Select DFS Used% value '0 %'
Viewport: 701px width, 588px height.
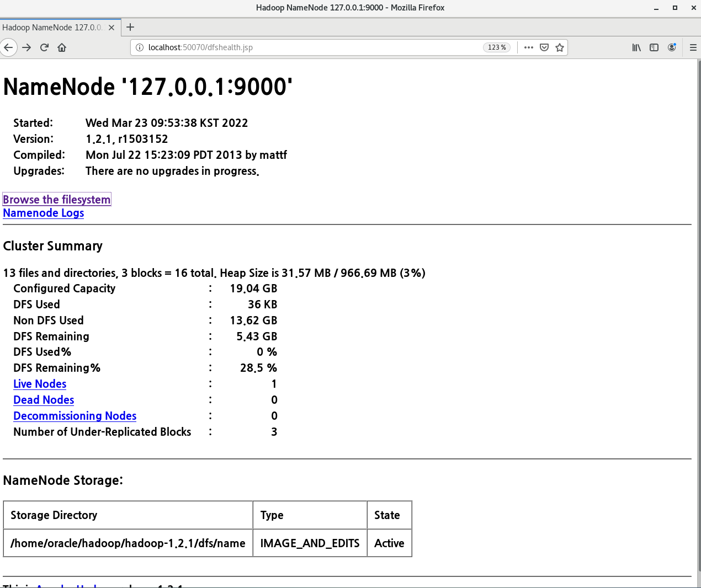(x=267, y=352)
